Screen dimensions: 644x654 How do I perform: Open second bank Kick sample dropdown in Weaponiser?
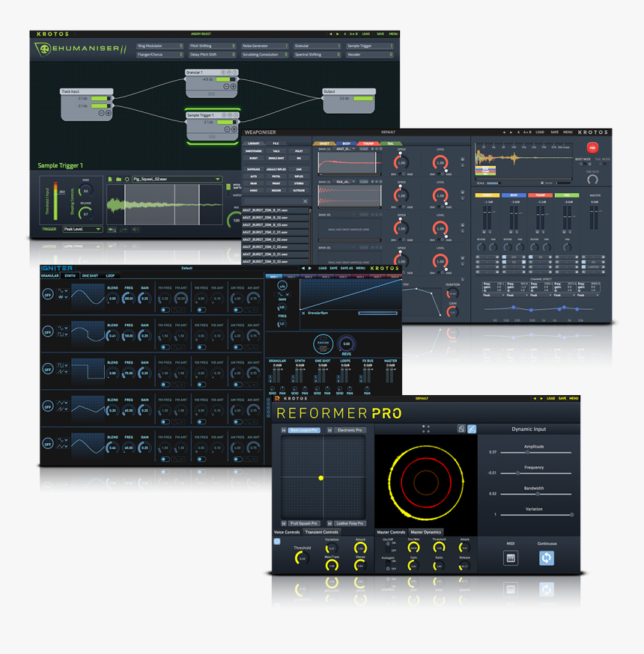pyautogui.click(x=344, y=182)
